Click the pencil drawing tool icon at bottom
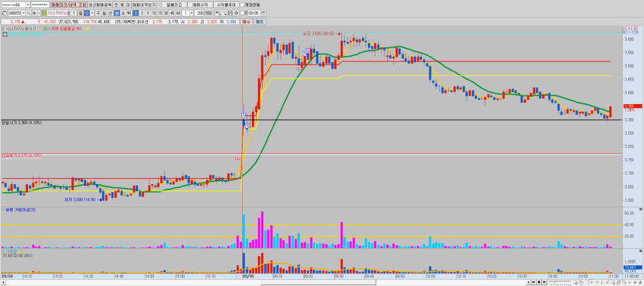The height and width of the screenshot is (286, 644). pyautogui.click(x=608, y=282)
